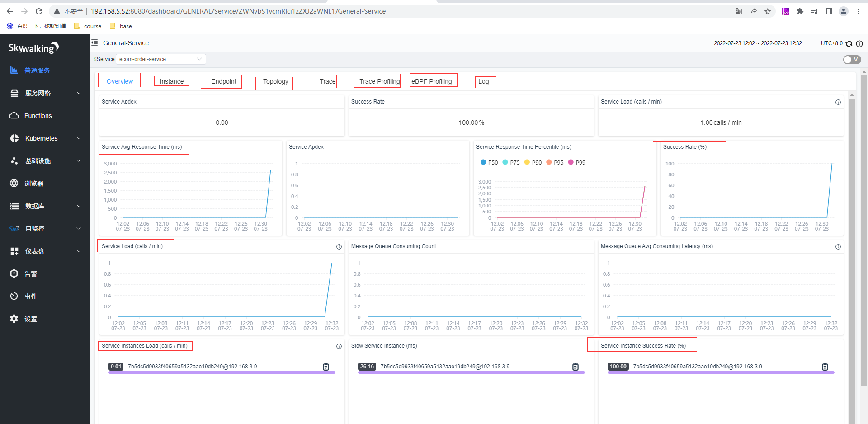Screen dimensions: 868x424
Task: Switch to the Log tab
Action: 484,81
